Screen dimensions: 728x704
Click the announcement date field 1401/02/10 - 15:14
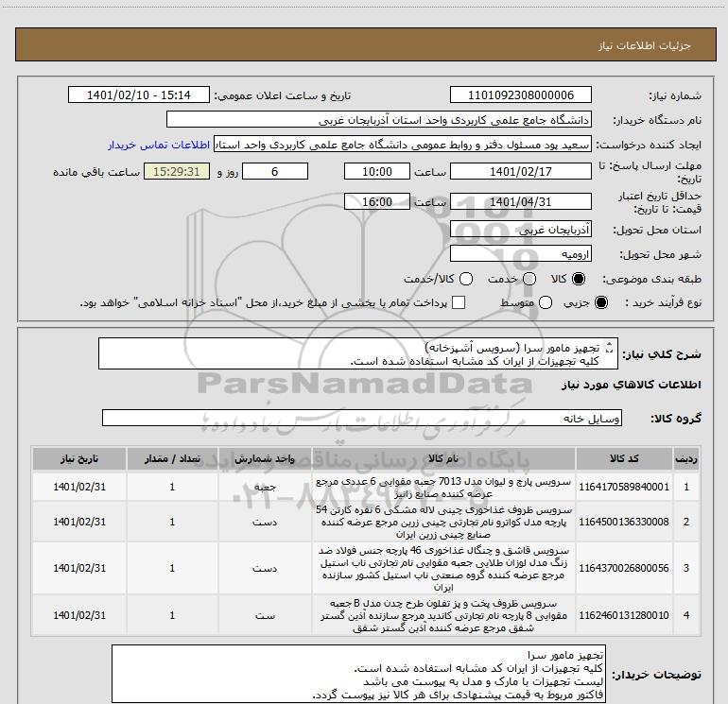tap(139, 95)
